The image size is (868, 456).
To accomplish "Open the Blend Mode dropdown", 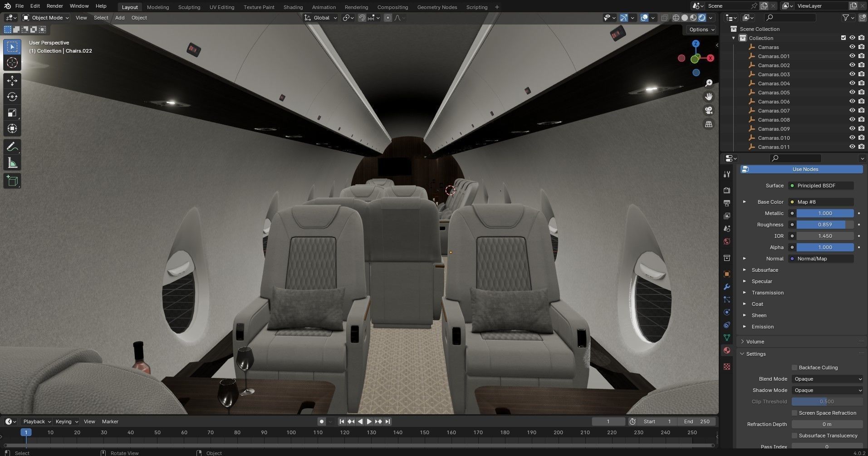I will click(827, 379).
